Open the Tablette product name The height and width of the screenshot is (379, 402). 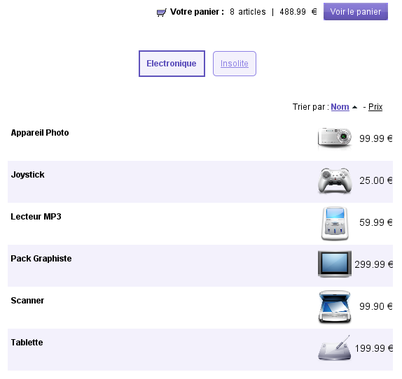(27, 343)
